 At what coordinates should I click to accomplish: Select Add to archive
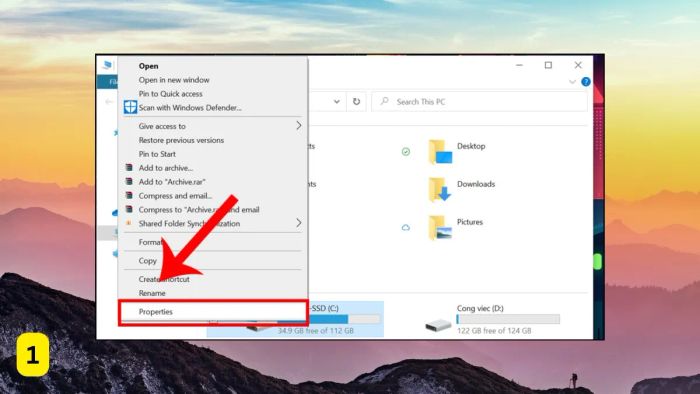(x=166, y=168)
